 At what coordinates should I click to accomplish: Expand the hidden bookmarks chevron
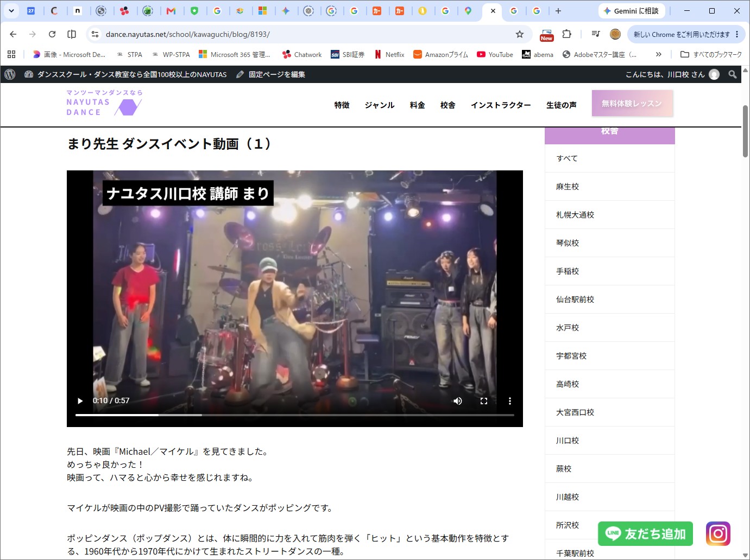click(x=659, y=54)
